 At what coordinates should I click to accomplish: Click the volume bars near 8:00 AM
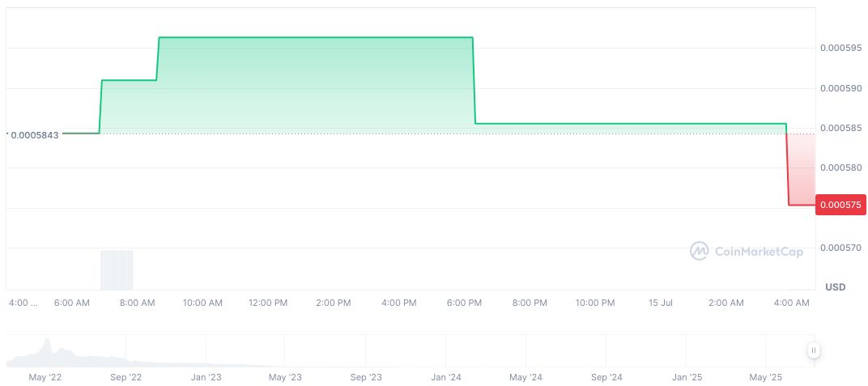(117, 269)
